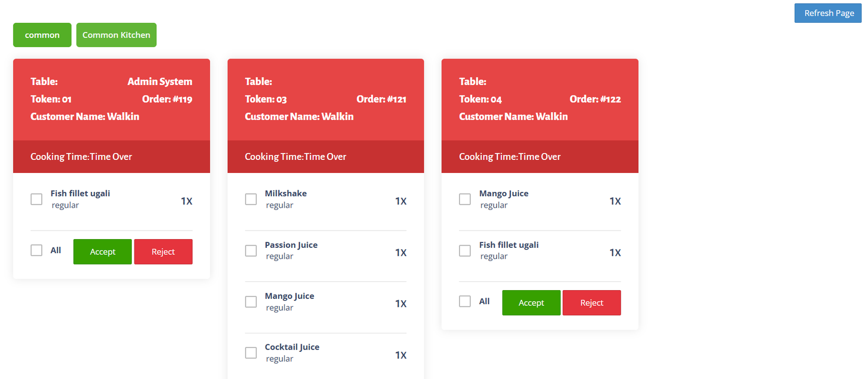This screenshot has height=379, width=868.
Task: Reject order #122
Action: (591, 303)
